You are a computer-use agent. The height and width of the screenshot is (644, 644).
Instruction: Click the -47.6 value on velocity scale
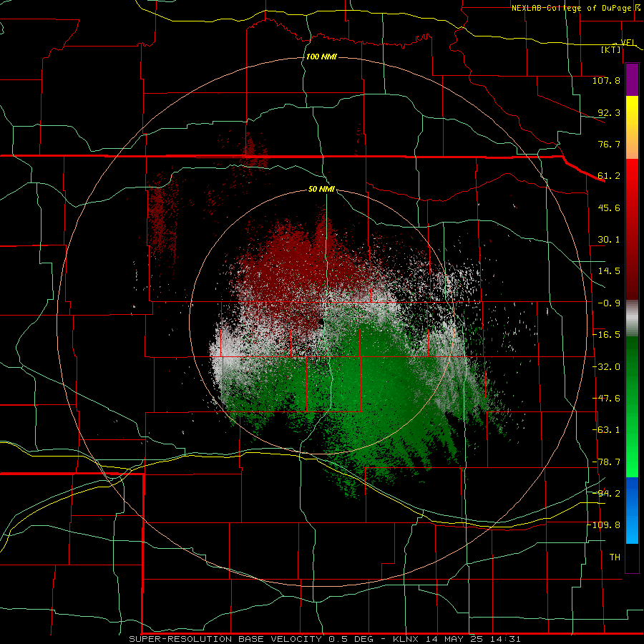(606, 399)
